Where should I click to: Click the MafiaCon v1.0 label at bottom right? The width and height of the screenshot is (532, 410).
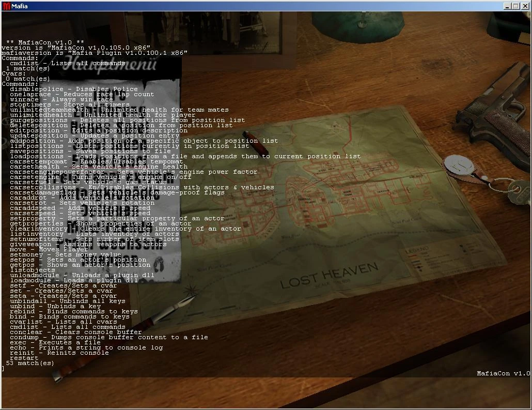point(503,373)
